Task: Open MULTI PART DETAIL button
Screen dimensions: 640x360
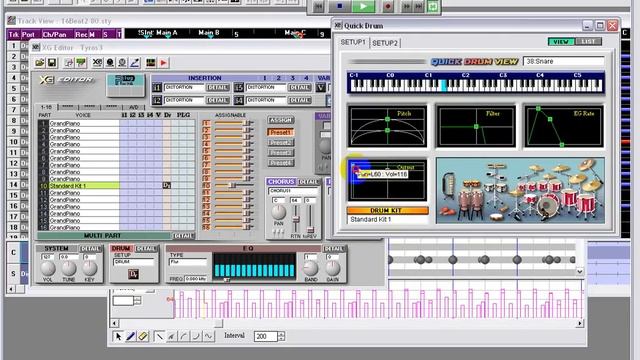Action: pos(184,236)
